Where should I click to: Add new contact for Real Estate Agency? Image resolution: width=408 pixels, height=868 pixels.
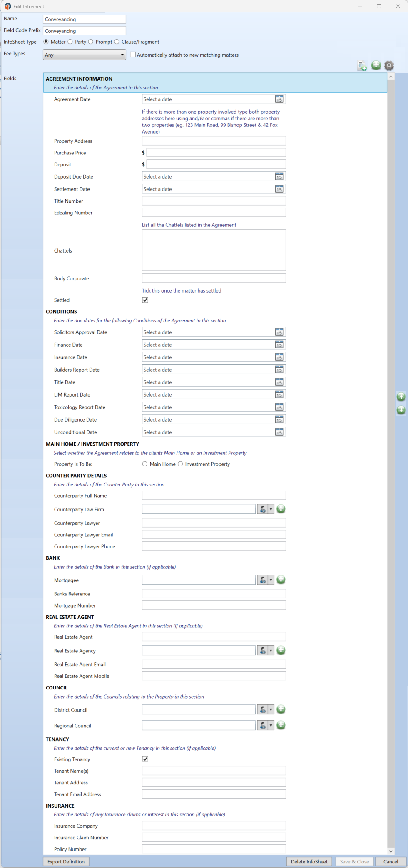point(281,650)
